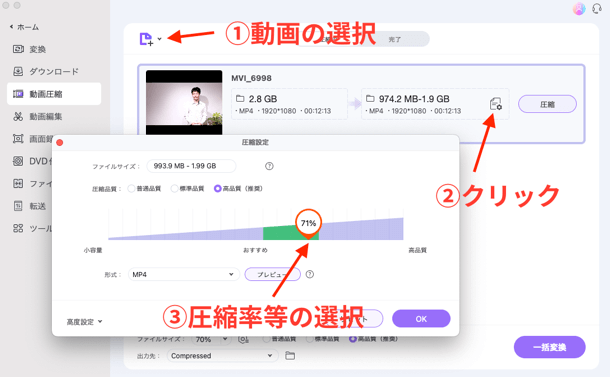Click the DVD disc sidebar icon
Viewport: 610px width, 377px height.
tap(18, 161)
